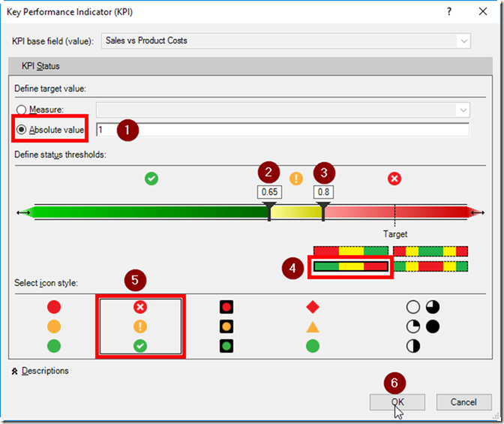Select plain orange circle icon style
This screenshot has height=424, width=504.
[x=54, y=326]
